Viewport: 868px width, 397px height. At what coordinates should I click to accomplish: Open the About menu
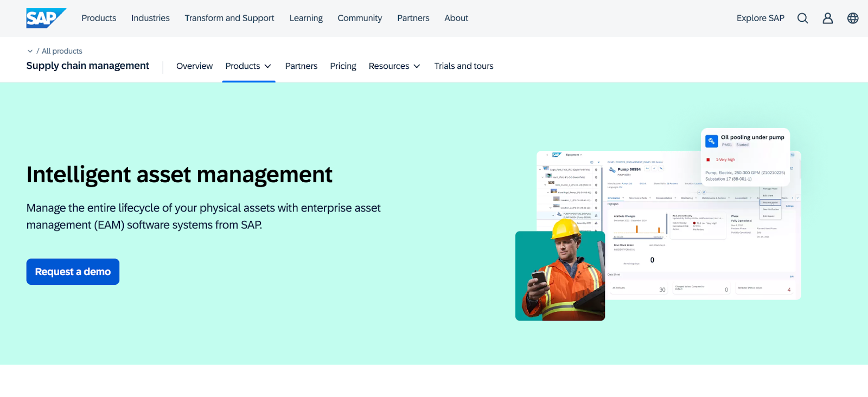click(x=456, y=18)
